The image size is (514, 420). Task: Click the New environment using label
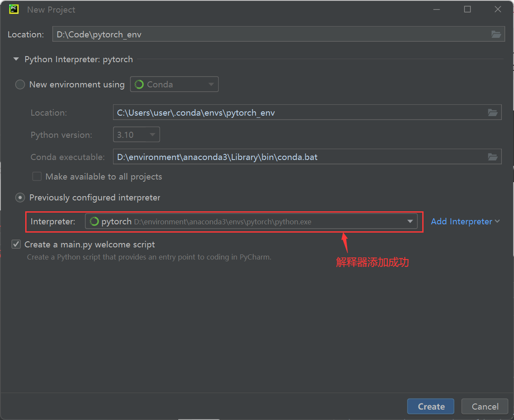point(77,85)
